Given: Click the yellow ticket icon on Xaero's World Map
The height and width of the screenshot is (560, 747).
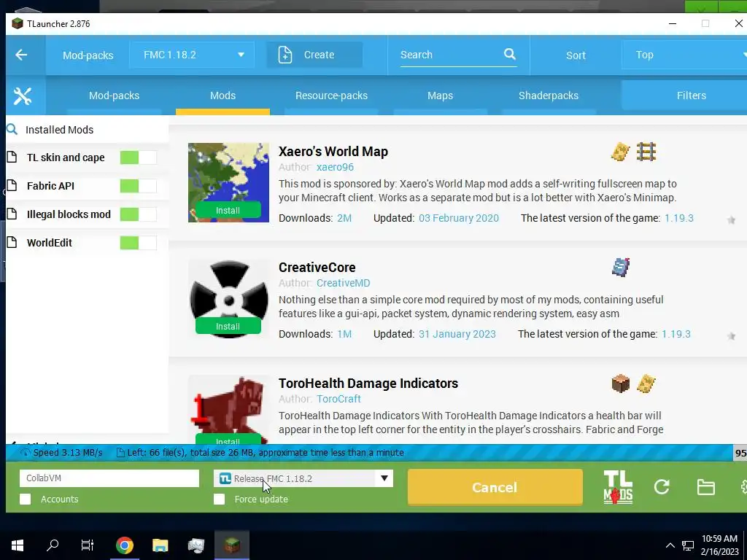Looking at the screenshot, I should point(620,152).
